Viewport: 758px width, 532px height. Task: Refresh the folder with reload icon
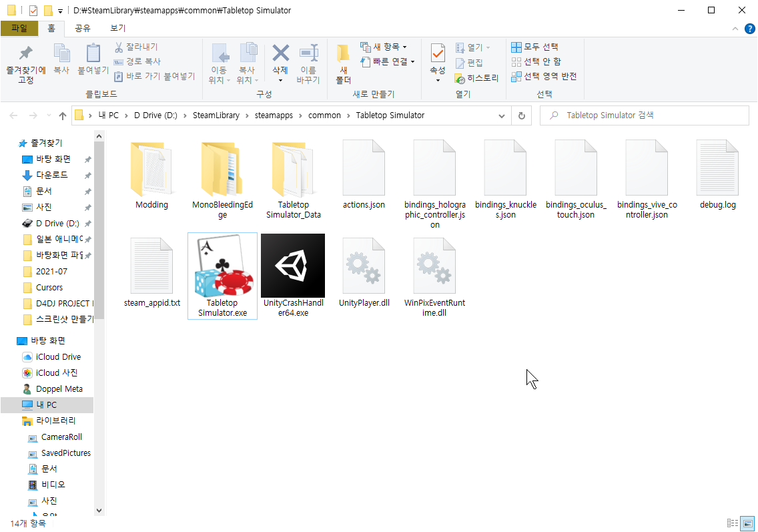click(x=522, y=115)
